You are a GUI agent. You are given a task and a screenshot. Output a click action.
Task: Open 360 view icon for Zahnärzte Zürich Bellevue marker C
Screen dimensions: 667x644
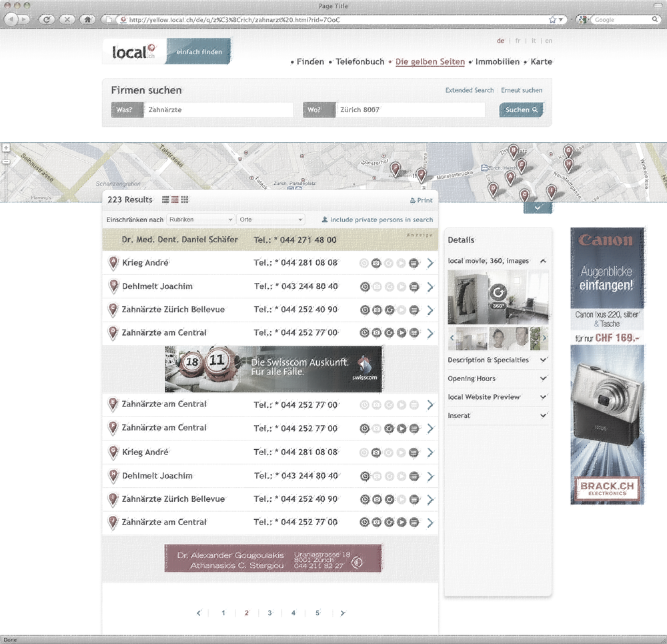pyautogui.click(x=390, y=310)
